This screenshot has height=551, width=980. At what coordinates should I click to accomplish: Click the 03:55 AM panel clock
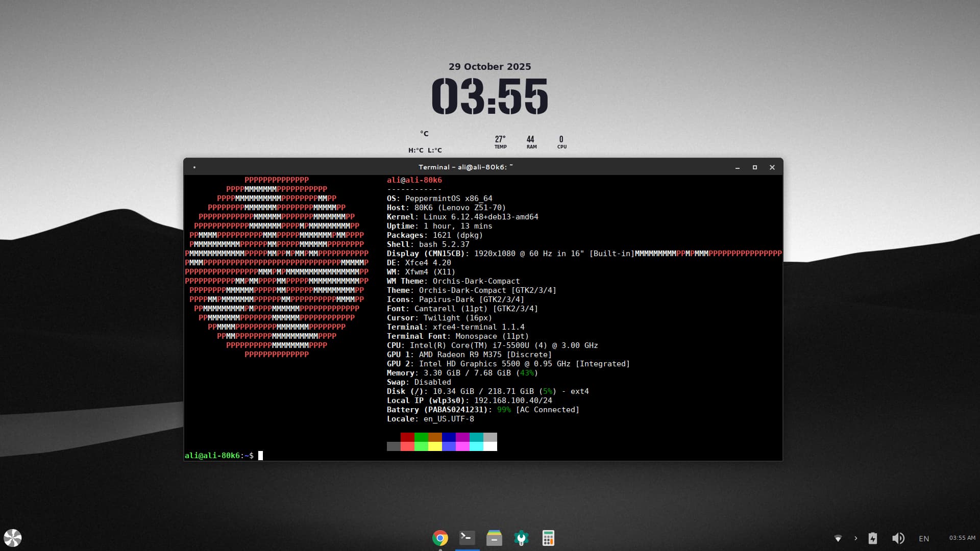click(962, 538)
